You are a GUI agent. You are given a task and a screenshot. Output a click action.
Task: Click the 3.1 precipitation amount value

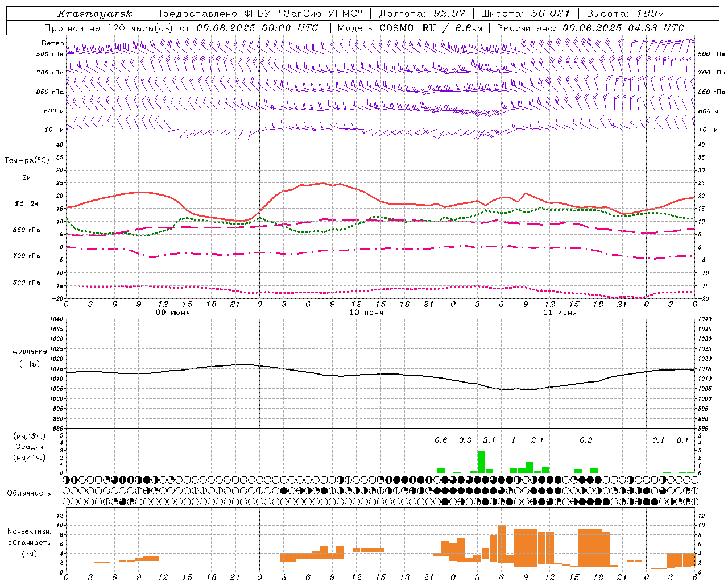coord(489,440)
